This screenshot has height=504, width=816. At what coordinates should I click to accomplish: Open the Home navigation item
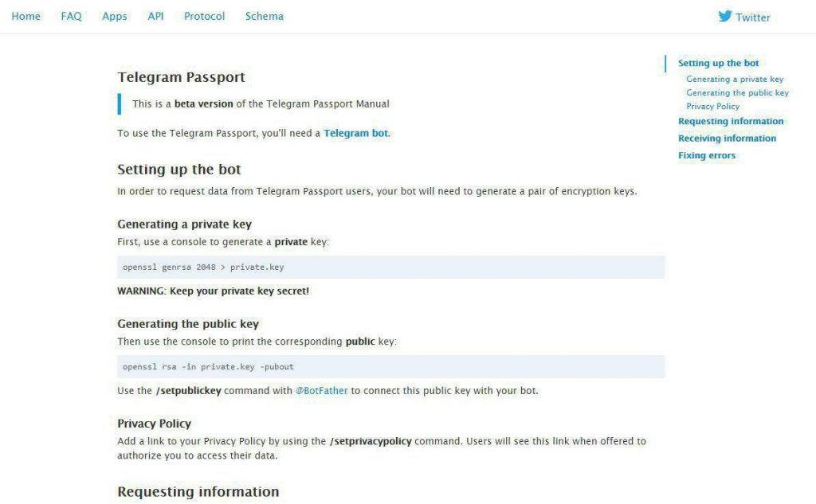pos(25,16)
